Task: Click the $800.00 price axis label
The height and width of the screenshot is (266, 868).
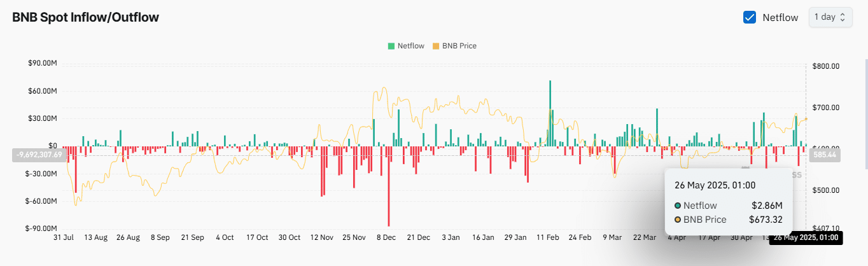Action: [x=827, y=66]
